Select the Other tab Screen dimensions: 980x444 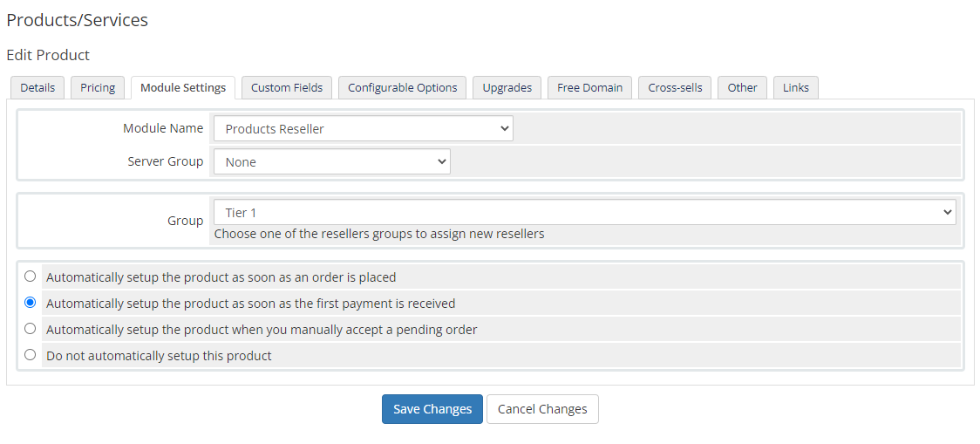(x=742, y=87)
